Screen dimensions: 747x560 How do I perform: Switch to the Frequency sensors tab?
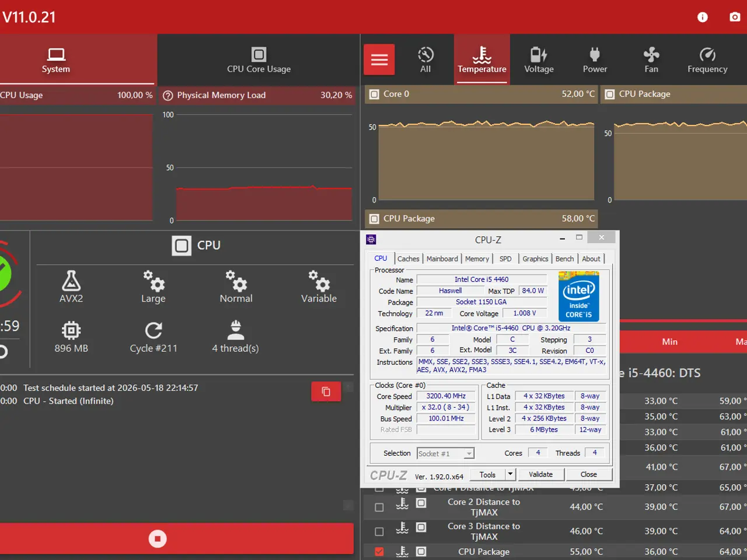click(707, 60)
